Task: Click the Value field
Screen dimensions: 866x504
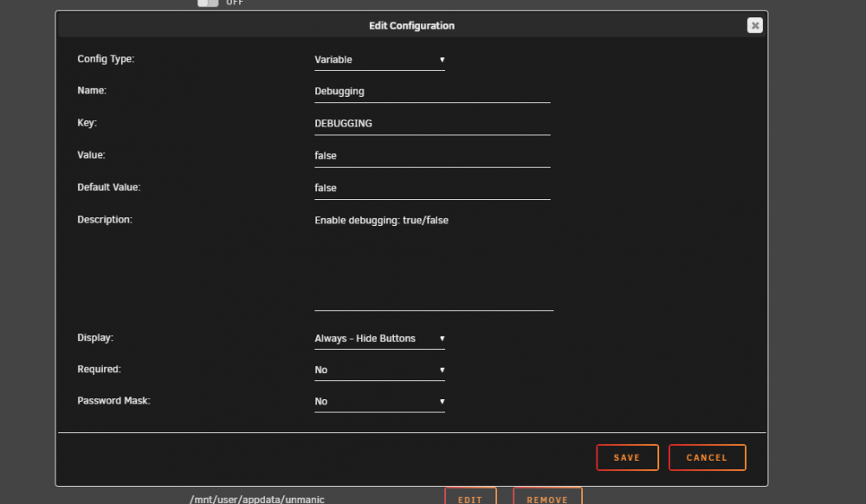Action: coord(432,156)
